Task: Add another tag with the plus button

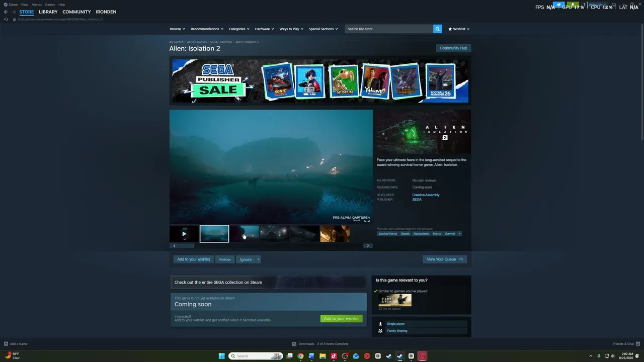Action: click(459, 233)
